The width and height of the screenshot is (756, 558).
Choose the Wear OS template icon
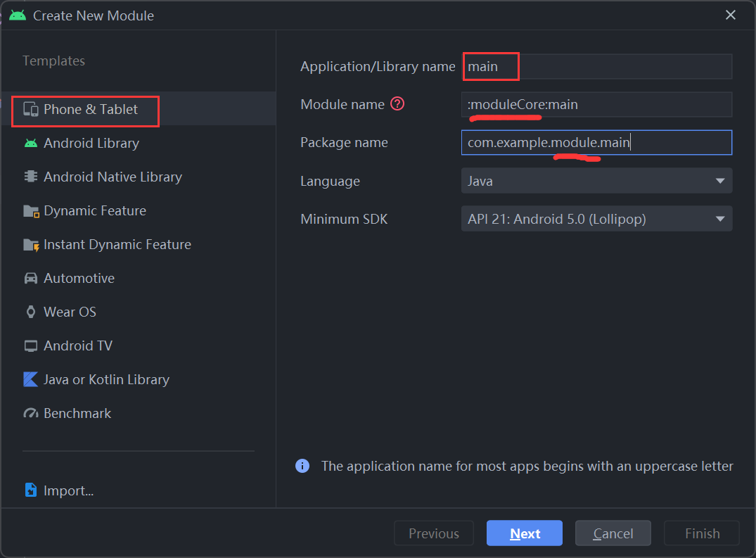[30, 312]
